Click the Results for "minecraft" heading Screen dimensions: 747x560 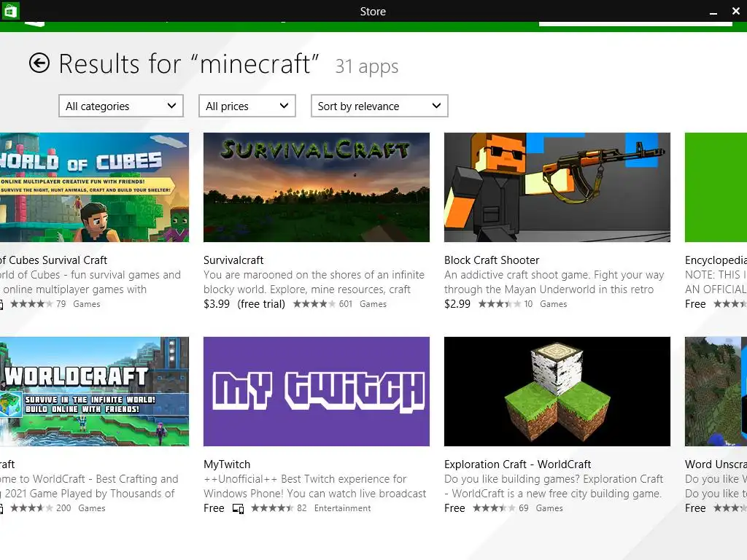189,64
